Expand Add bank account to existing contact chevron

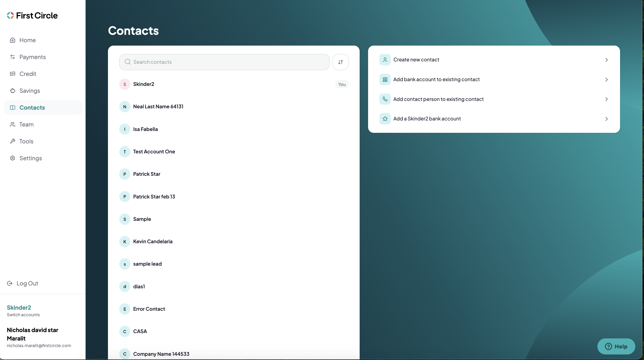[x=606, y=80]
